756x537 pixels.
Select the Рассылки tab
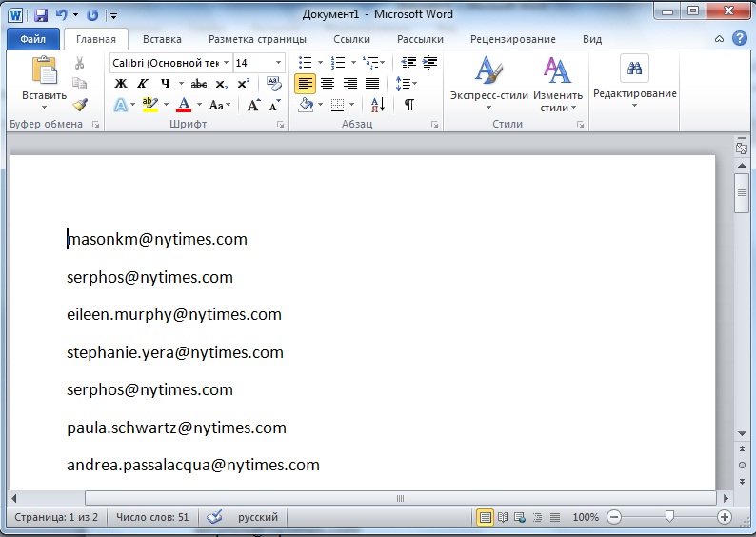coord(420,39)
